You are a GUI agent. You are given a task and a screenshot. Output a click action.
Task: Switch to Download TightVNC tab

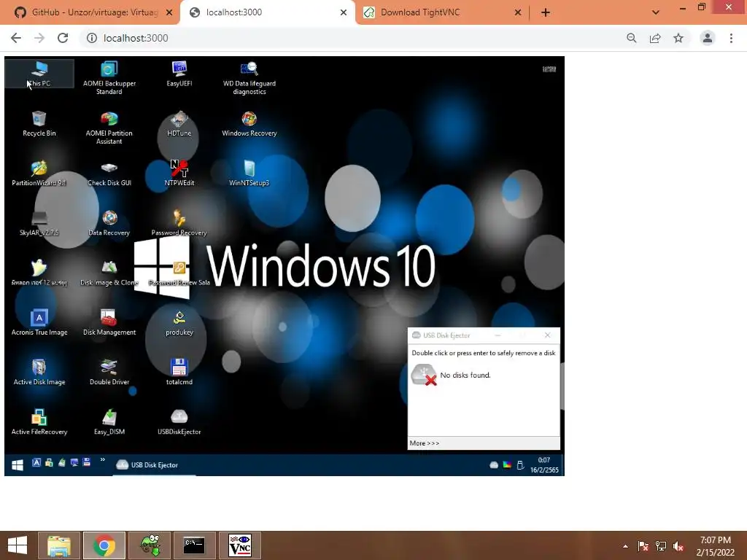[419, 12]
